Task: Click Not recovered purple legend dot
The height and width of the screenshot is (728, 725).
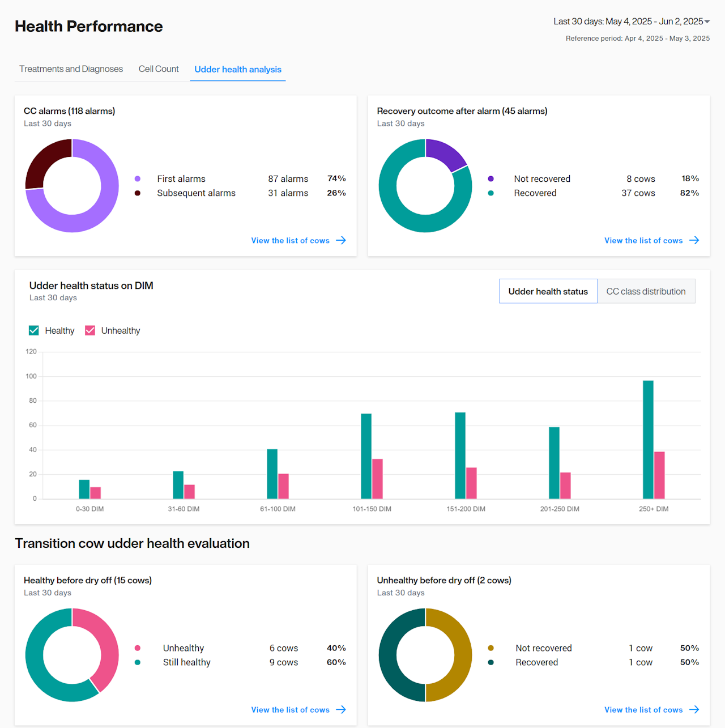Action: point(491,179)
